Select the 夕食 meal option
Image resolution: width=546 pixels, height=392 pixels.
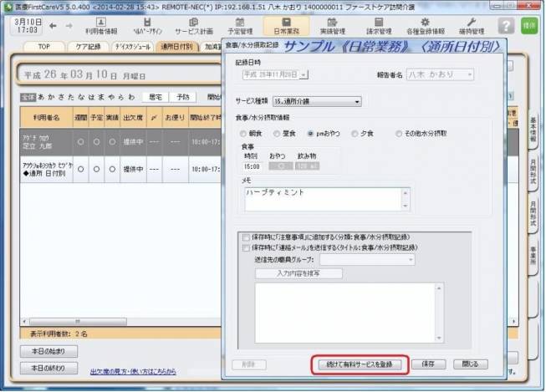coord(355,133)
